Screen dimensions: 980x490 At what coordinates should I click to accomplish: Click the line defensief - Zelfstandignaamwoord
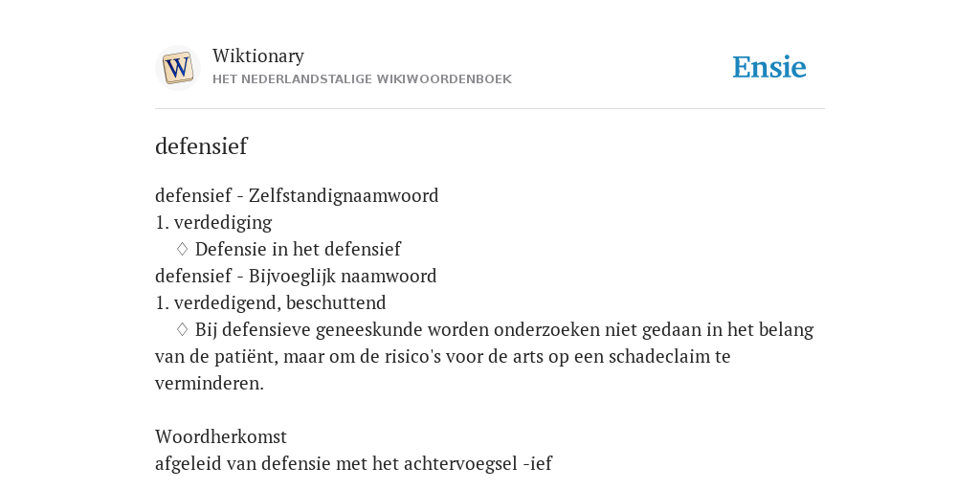(x=297, y=195)
